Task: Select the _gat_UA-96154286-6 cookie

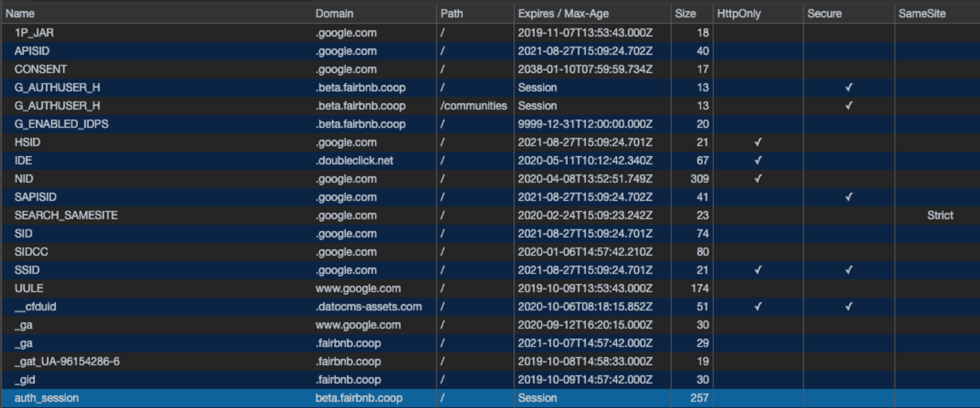Action: tap(67, 361)
